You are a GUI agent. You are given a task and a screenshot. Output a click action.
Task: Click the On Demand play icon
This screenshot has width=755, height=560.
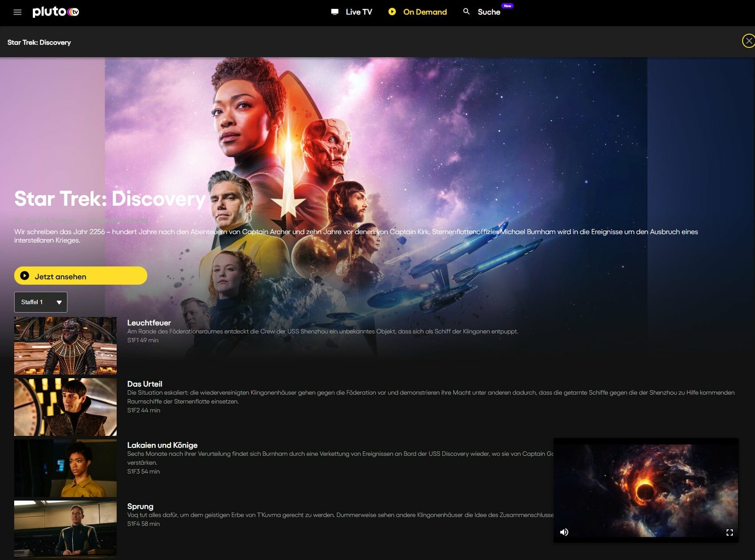pos(392,12)
